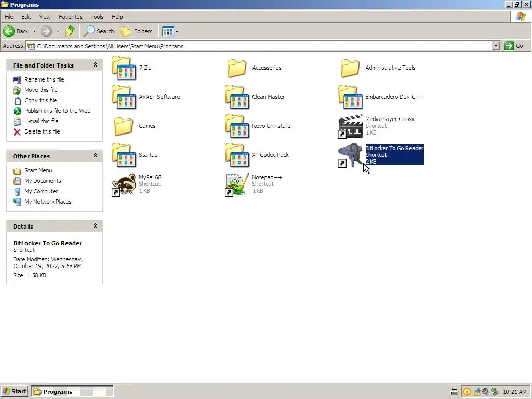Screen dimensions: 532x399
Task: Go to My Documents
Action: point(43,181)
